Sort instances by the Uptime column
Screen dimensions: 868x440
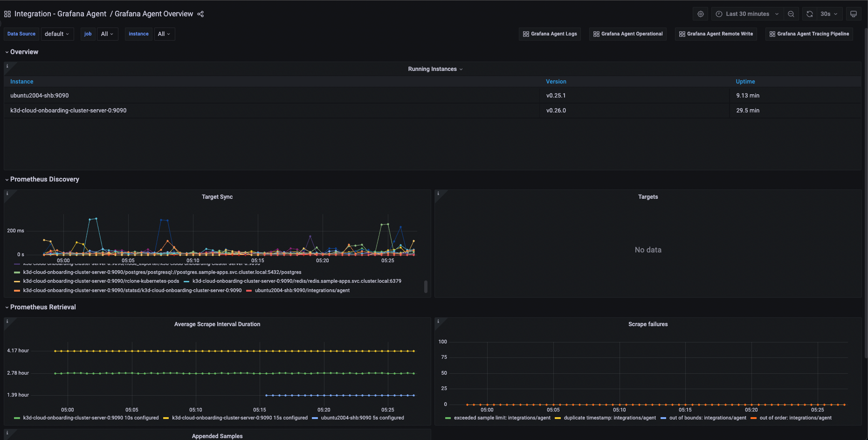pos(745,81)
